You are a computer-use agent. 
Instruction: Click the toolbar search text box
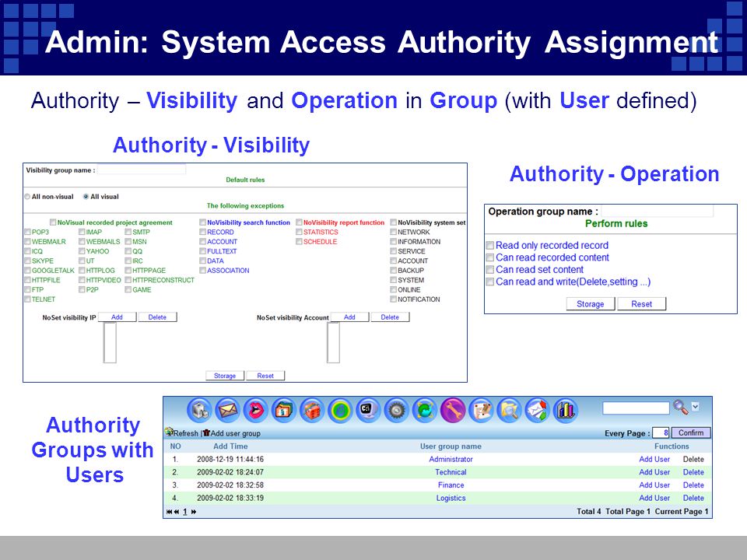coord(636,408)
